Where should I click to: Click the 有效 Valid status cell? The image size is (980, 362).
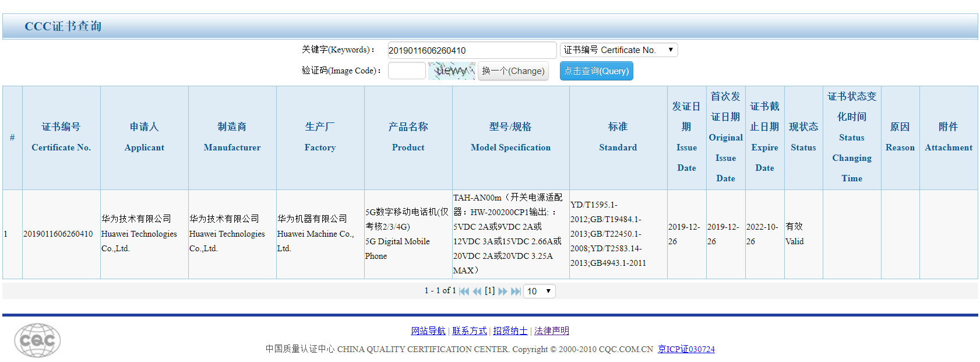click(803, 234)
